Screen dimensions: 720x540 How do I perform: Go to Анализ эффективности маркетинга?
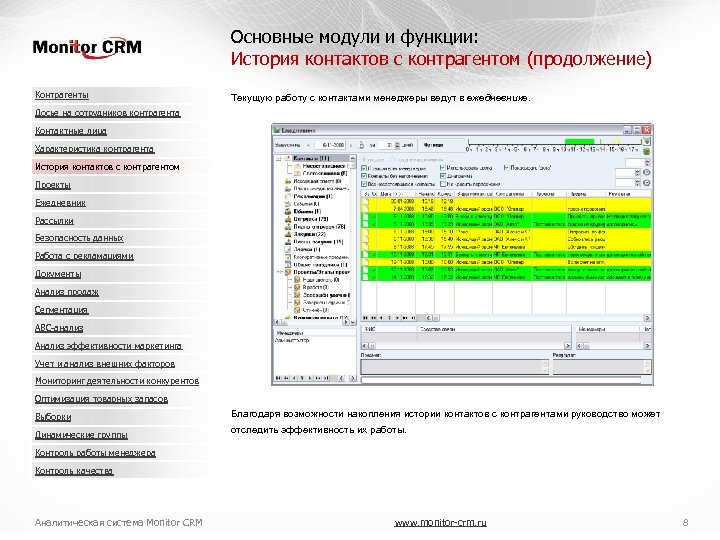pyautogui.click(x=108, y=346)
